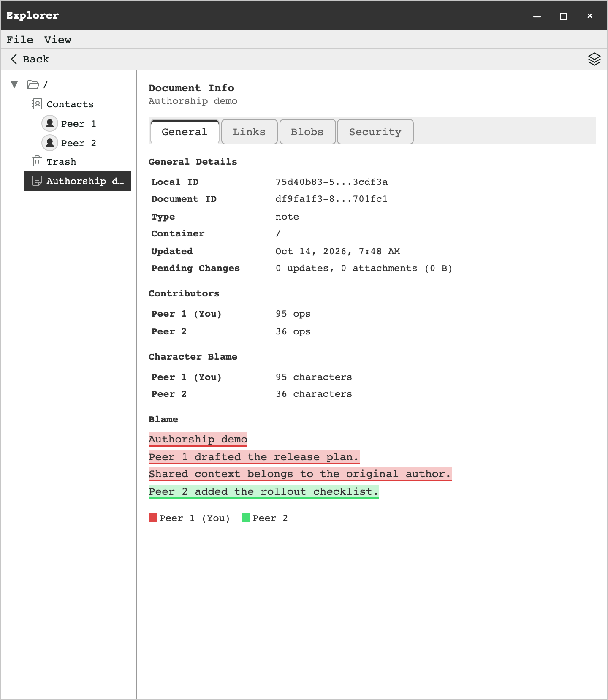Click the 'Authorship demo' subtitle under Document Info

click(193, 101)
